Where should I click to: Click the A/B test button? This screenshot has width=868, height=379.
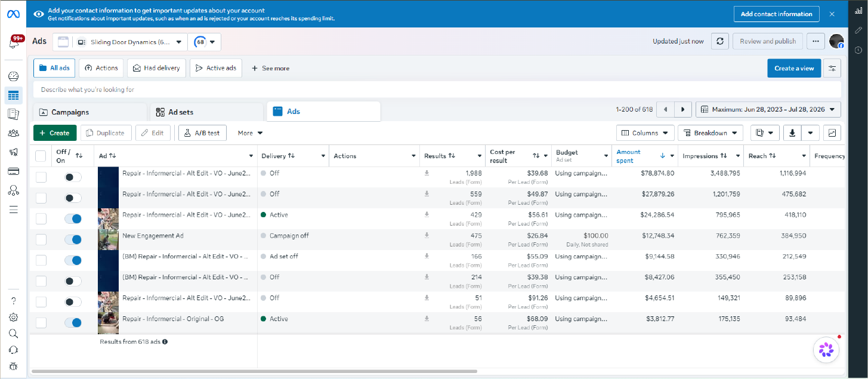point(202,133)
